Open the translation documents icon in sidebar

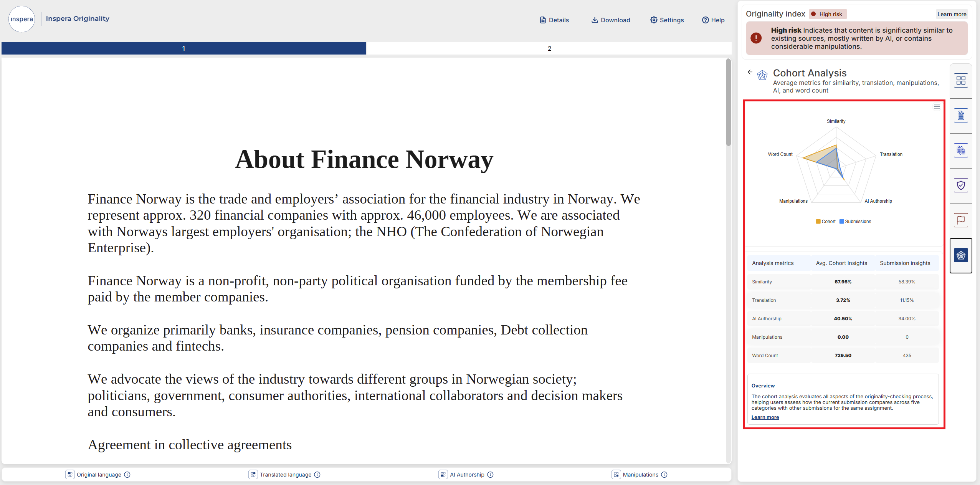(961, 150)
